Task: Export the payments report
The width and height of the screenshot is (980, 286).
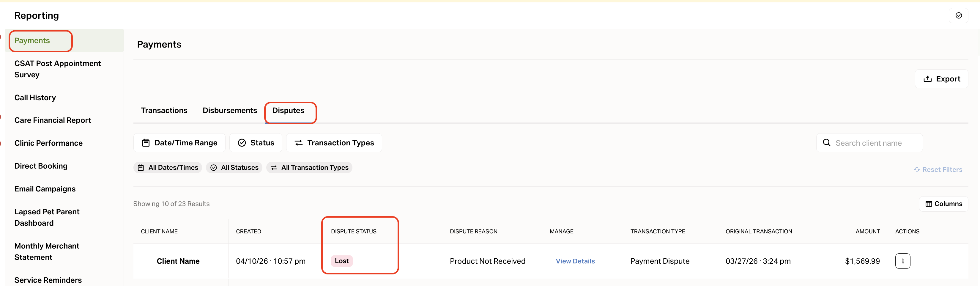Action: pyautogui.click(x=942, y=79)
